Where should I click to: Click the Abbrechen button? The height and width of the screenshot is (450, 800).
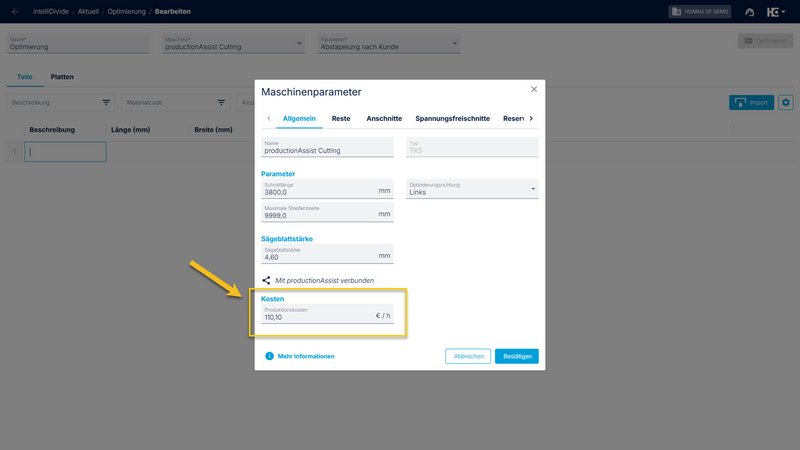pos(468,356)
